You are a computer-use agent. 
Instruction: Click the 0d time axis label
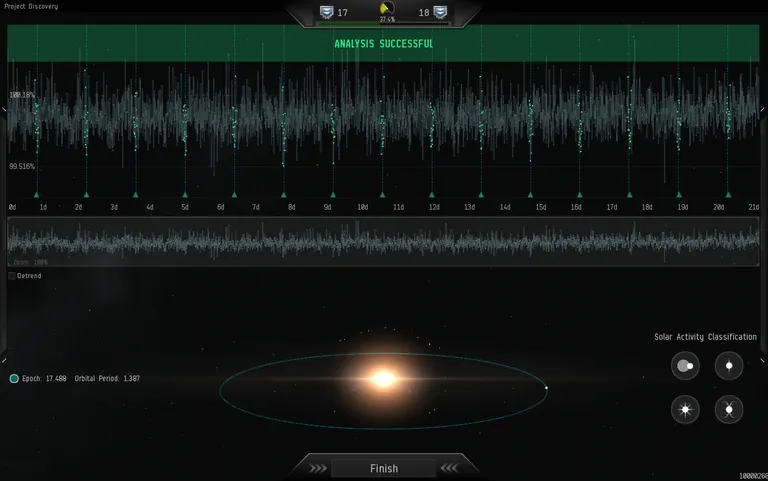coord(12,207)
